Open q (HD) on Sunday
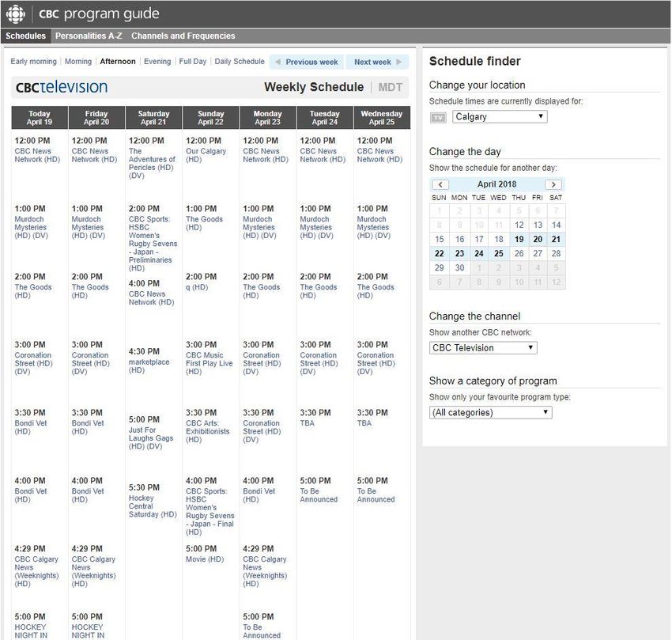Viewport: 672px width, 640px height. pos(197,287)
